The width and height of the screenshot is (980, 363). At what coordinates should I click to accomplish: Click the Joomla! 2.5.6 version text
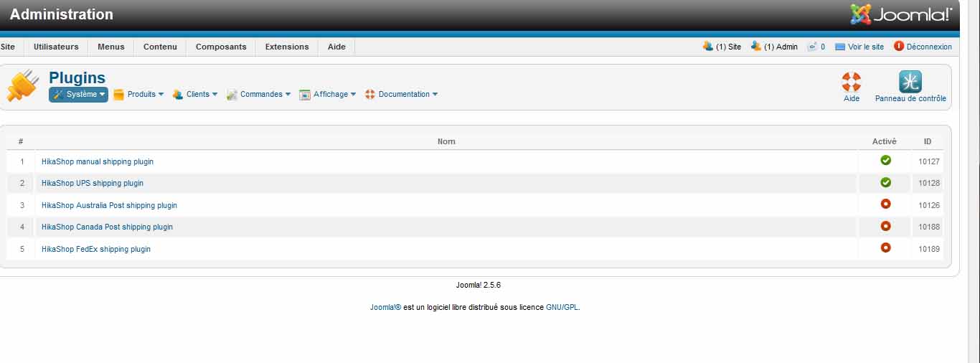(479, 285)
